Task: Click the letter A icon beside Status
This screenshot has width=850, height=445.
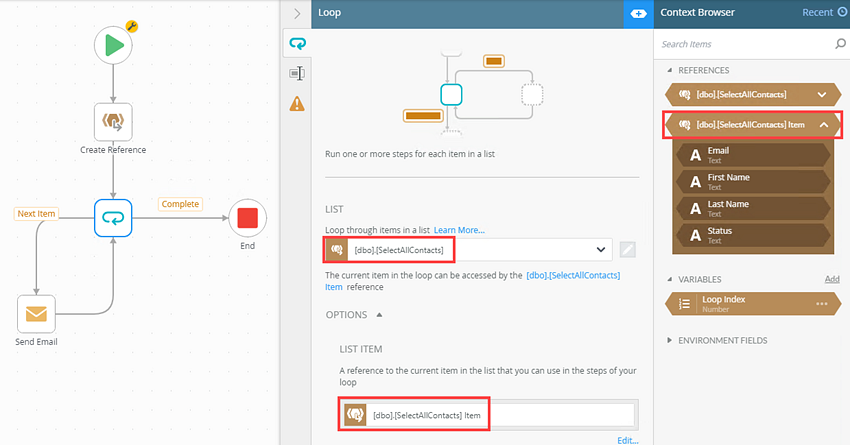Action: pyautogui.click(x=695, y=235)
